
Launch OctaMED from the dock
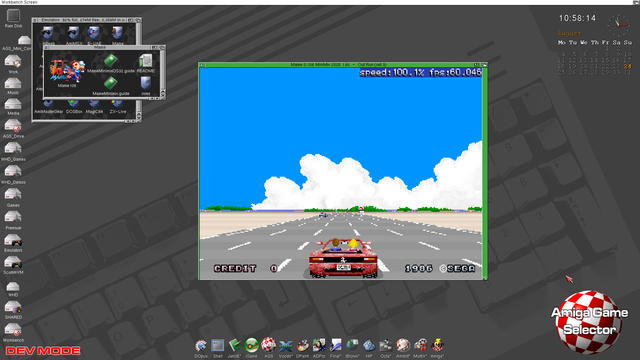tap(386, 346)
